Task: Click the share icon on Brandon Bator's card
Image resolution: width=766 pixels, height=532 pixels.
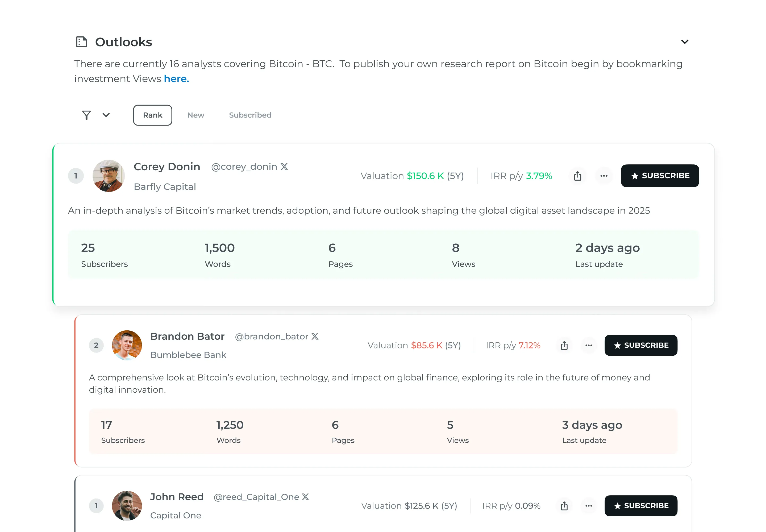Action: [564, 345]
